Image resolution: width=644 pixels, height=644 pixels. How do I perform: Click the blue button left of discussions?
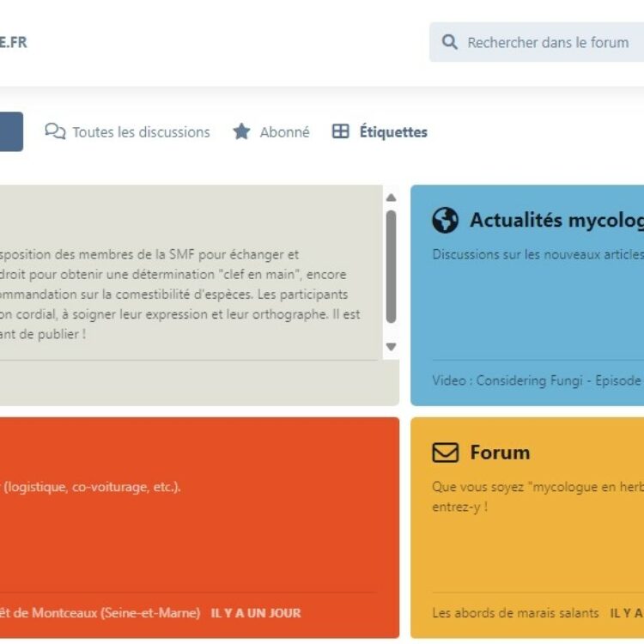pyautogui.click(x=10, y=131)
